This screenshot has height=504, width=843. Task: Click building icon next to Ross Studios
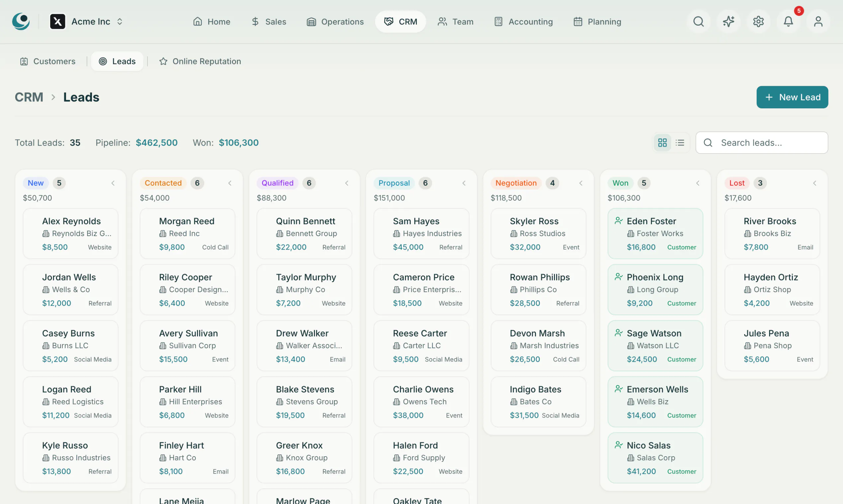click(x=514, y=234)
